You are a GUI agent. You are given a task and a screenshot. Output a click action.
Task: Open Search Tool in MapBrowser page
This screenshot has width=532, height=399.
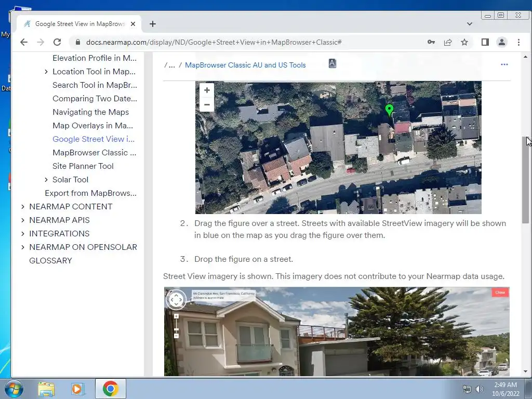click(95, 85)
